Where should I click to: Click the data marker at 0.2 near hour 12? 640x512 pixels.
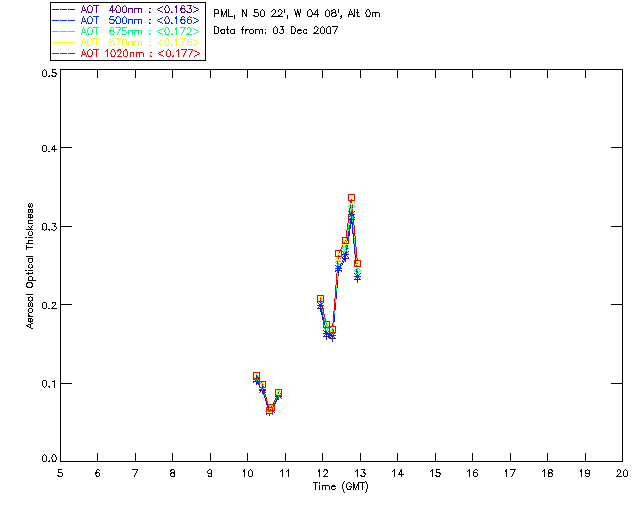click(x=320, y=299)
